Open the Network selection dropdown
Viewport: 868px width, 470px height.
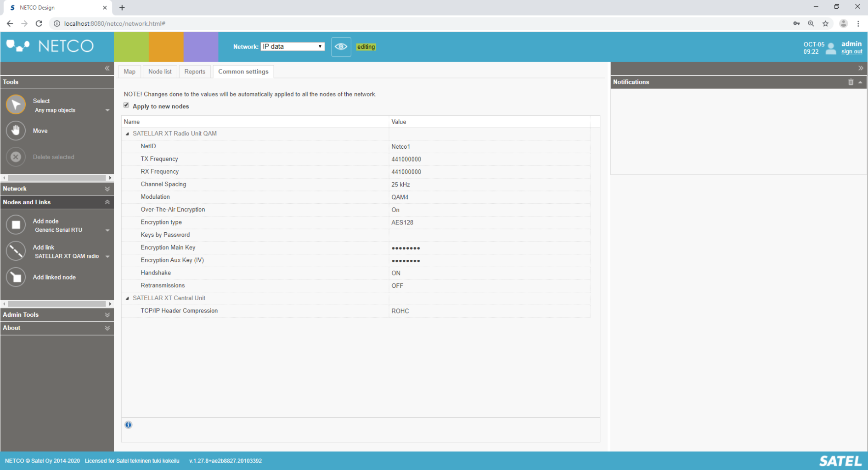pyautogui.click(x=293, y=47)
